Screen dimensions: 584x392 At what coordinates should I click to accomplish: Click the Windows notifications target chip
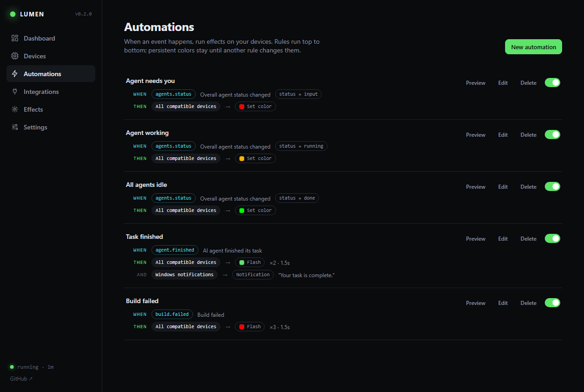point(184,275)
